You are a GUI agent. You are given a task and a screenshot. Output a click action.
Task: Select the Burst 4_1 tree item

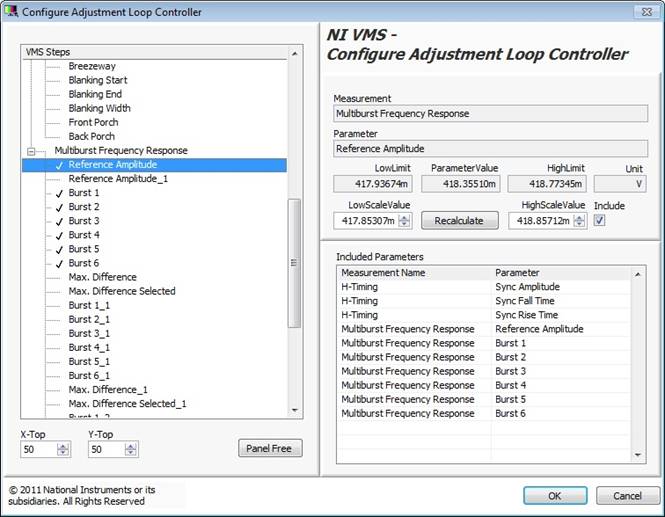click(89, 347)
